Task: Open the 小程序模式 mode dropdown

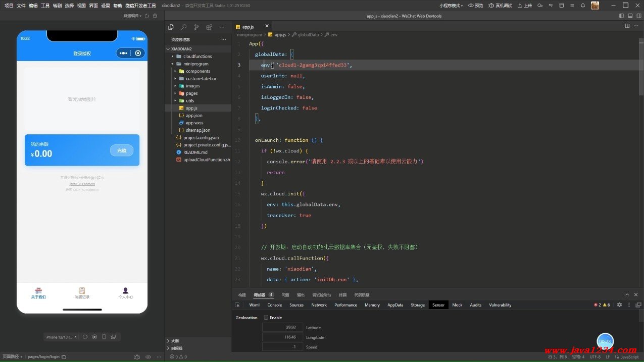Action: click(x=451, y=6)
